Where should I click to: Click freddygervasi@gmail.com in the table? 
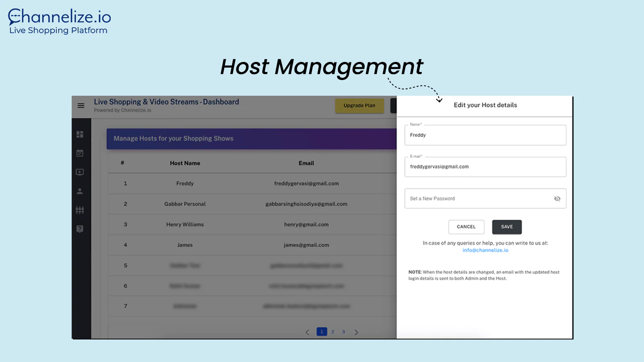tap(307, 183)
